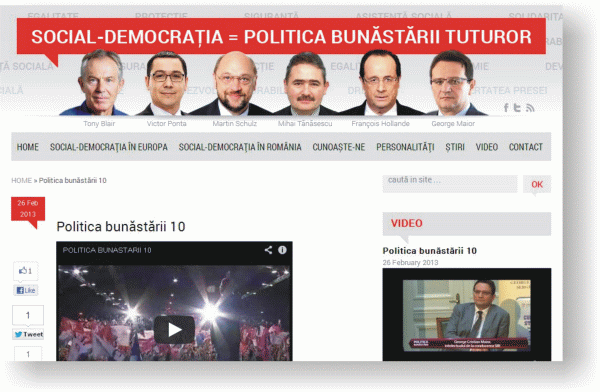Click the Mihai Tănăsescu portrait

pyautogui.click(x=305, y=84)
